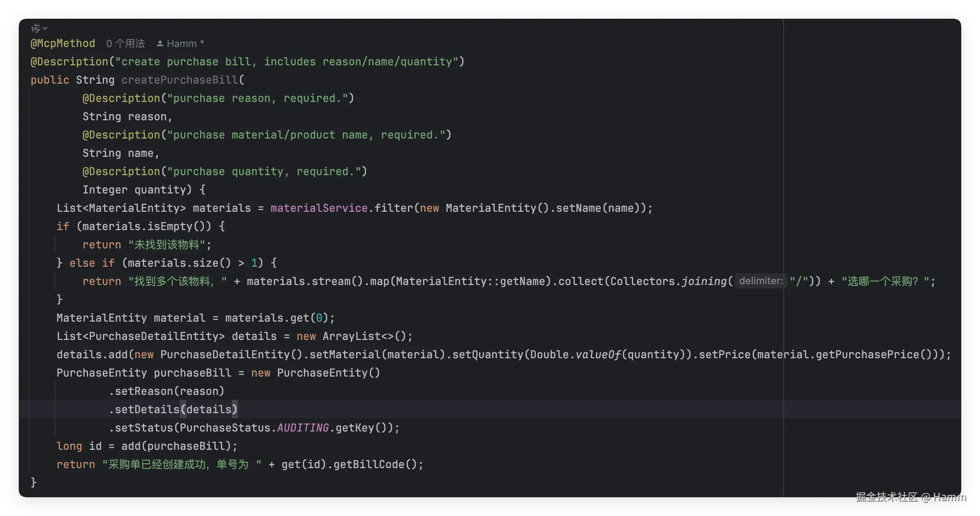Click the person icon before Hamm
This screenshot has width=980, height=516.
pos(160,44)
